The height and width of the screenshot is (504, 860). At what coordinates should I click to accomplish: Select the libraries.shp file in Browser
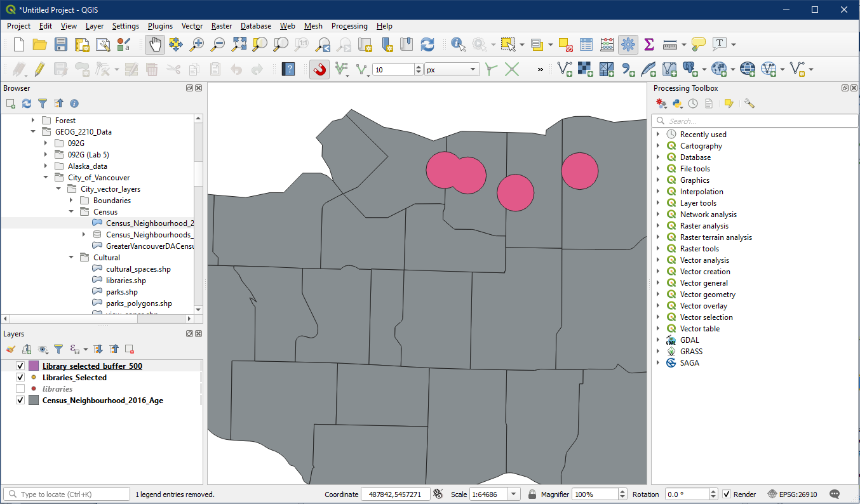tap(126, 281)
